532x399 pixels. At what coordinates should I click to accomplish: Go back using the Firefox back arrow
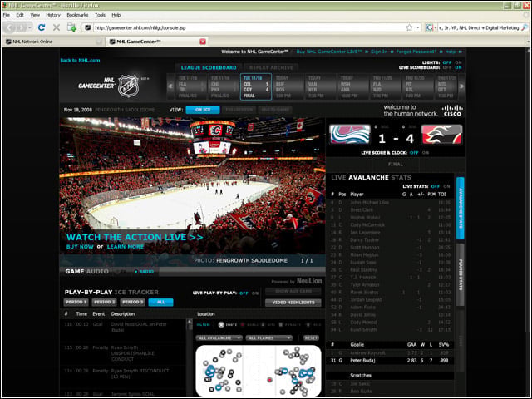[x=10, y=27]
